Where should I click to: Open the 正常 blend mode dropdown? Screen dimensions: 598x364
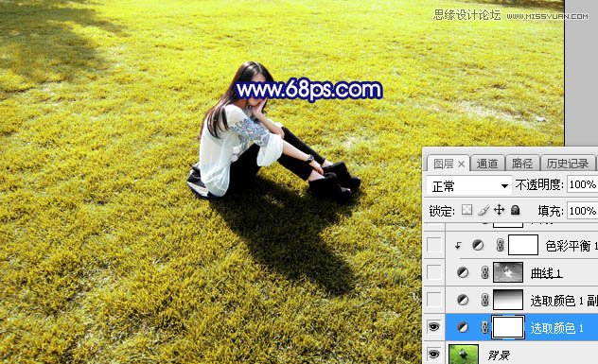pyautogui.click(x=468, y=186)
